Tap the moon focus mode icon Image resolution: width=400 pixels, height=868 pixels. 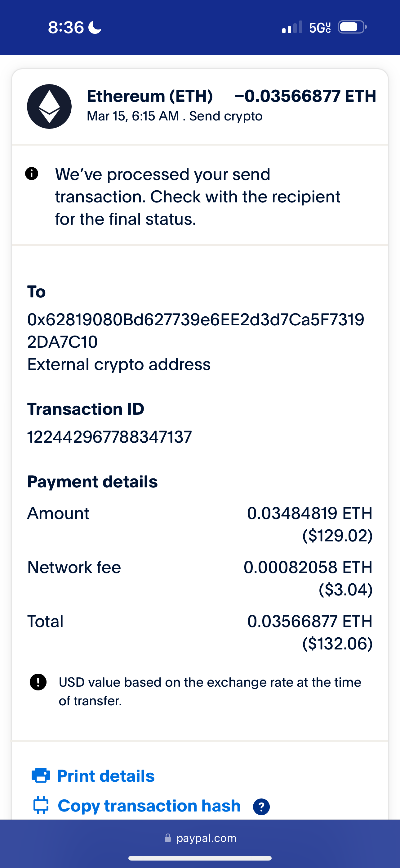95,27
